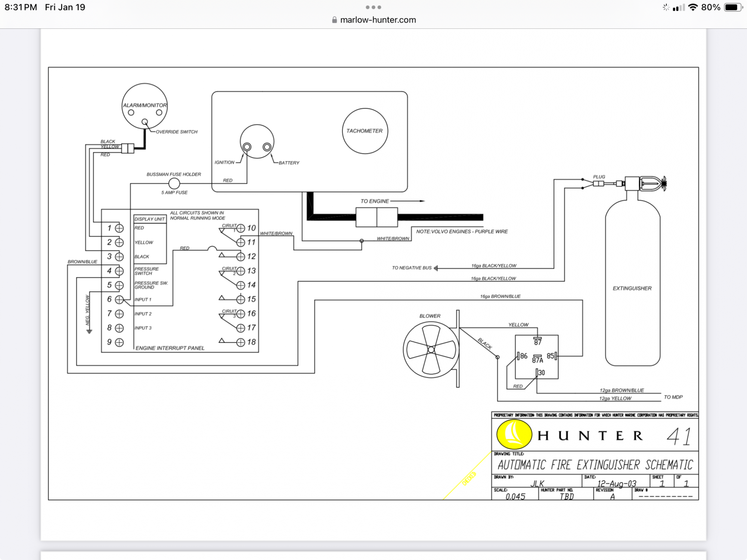Tap terminal 18 on engine interrupt panel
The width and height of the screenshot is (747, 560).
pos(241,342)
